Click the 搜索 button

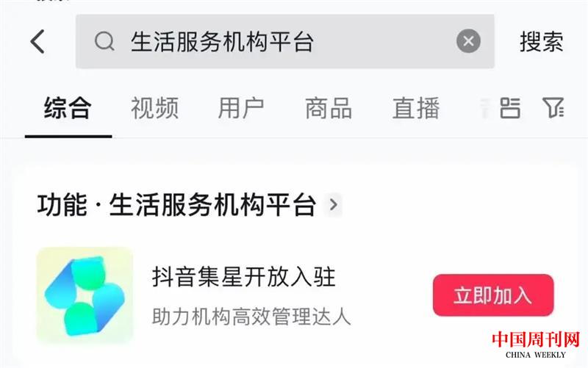point(541,42)
